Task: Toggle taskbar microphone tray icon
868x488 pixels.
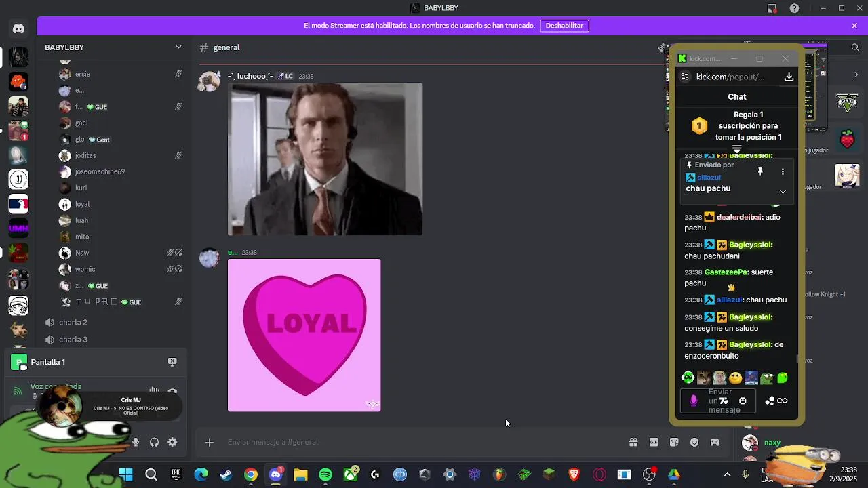Action: pos(745,474)
